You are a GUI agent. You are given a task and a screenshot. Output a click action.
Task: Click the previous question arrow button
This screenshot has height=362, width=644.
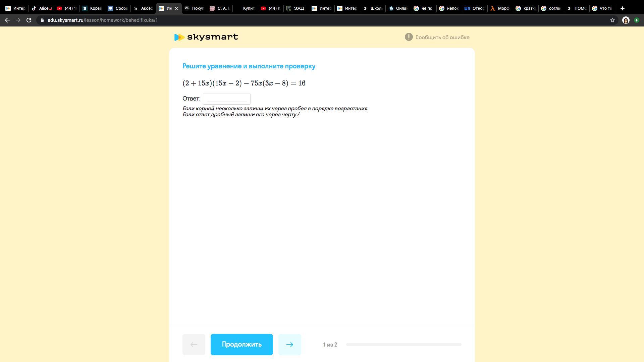pos(194,344)
